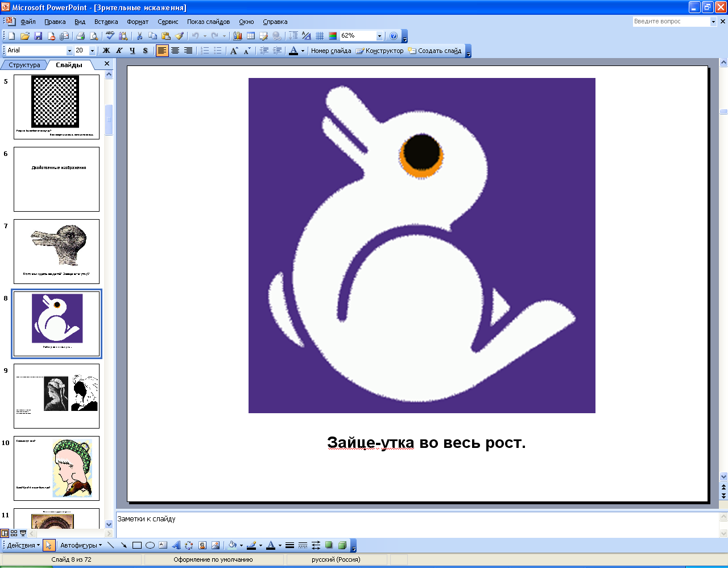
Task: Toggle Underline (Ч) formatting
Action: pyautogui.click(x=133, y=51)
